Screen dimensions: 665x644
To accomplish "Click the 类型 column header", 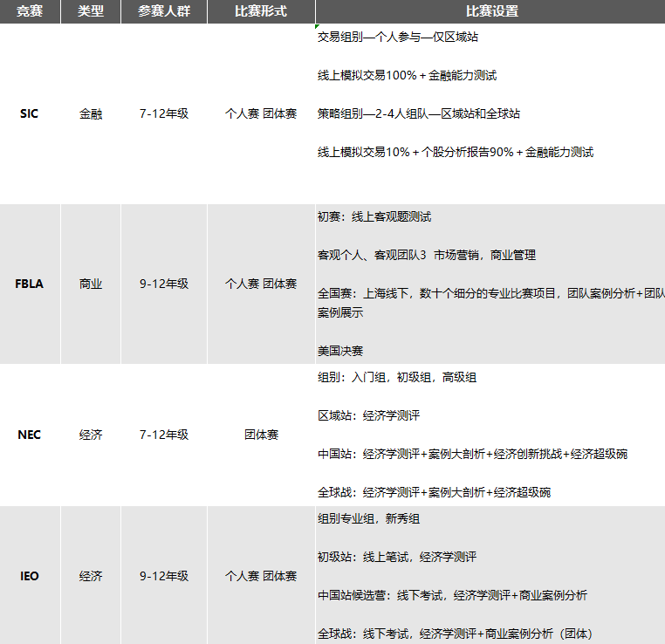I will tap(91, 11).
